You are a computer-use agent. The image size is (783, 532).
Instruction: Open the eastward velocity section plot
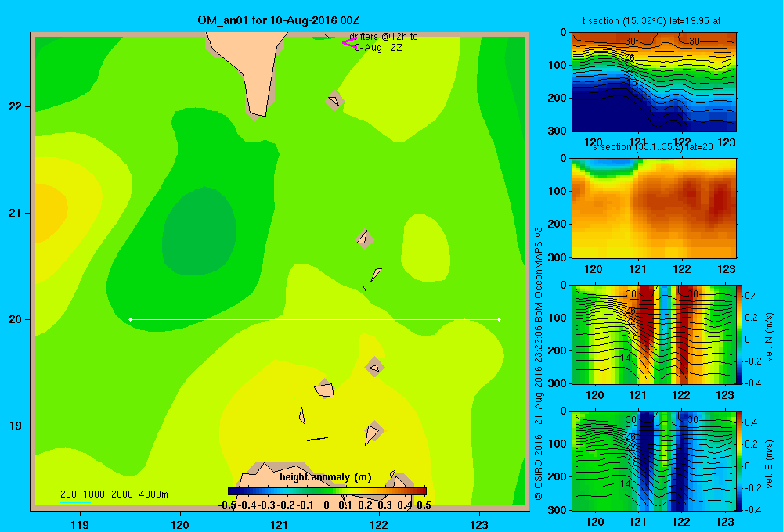click(654, 461)
